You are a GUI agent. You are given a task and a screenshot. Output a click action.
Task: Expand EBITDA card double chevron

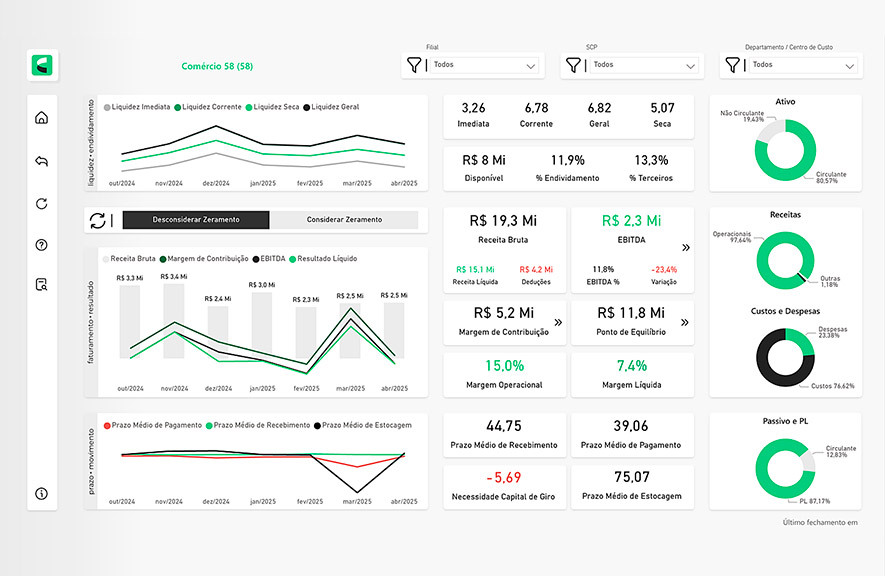pos(685,247)
